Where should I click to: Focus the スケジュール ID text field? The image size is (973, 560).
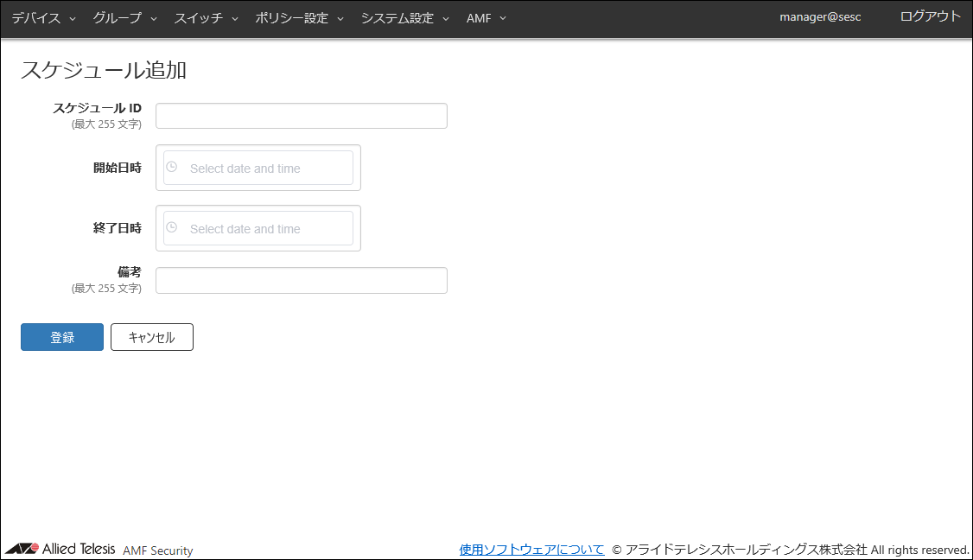coord(302,116)
